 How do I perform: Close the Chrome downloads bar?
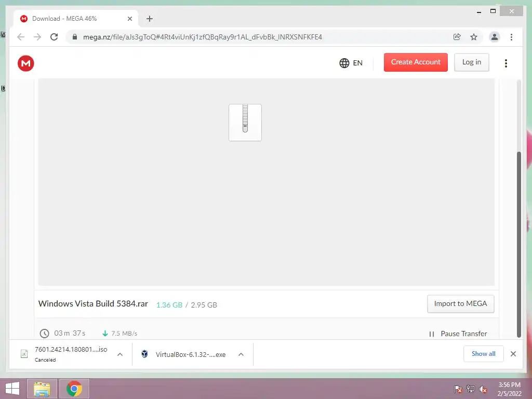513,354
